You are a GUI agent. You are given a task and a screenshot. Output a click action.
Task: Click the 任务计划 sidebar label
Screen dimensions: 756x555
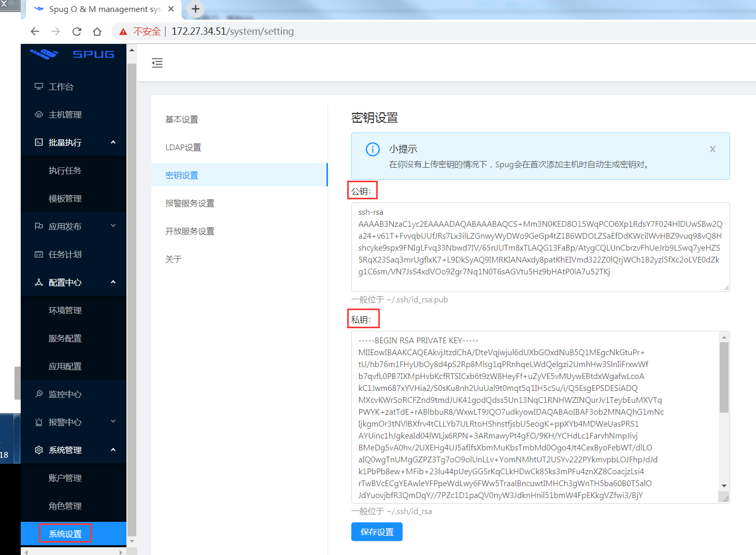click(x=65, y=254)
